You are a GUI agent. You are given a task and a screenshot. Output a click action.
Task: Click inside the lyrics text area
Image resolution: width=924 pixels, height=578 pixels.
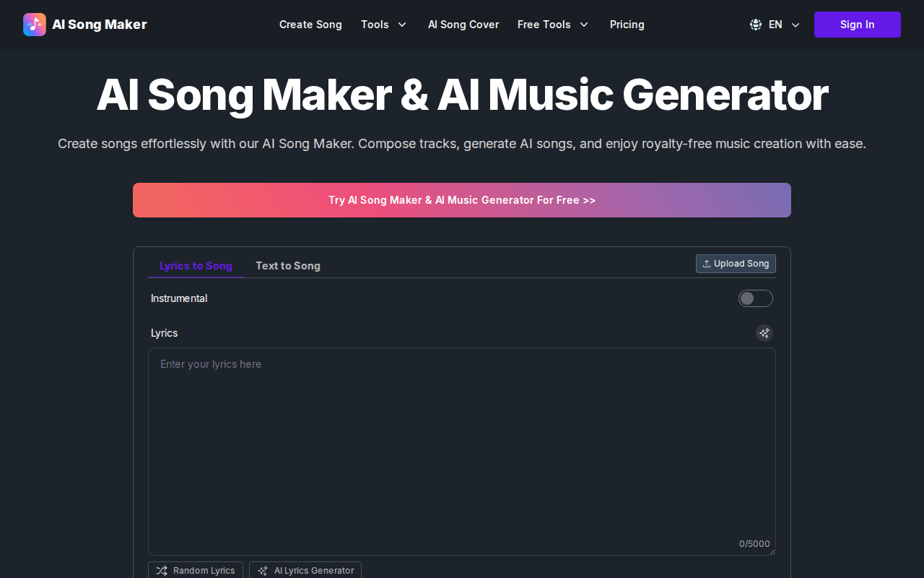[x=462, y=448]
